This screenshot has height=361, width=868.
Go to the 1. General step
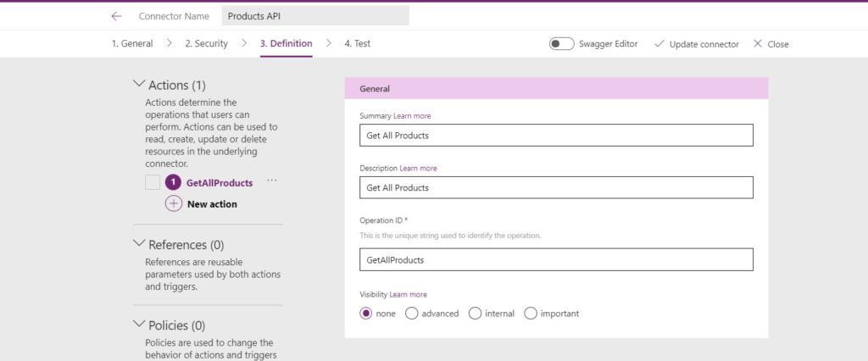tap(132, 43)
